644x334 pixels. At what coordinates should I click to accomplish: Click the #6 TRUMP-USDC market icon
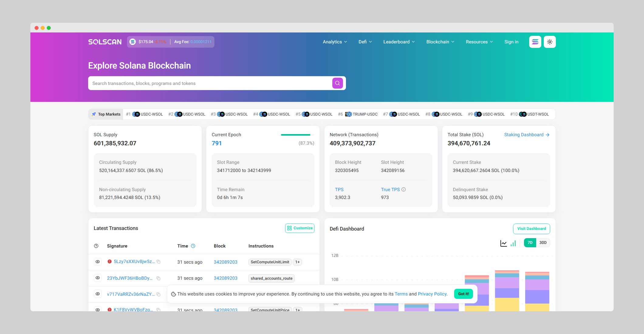348,114
